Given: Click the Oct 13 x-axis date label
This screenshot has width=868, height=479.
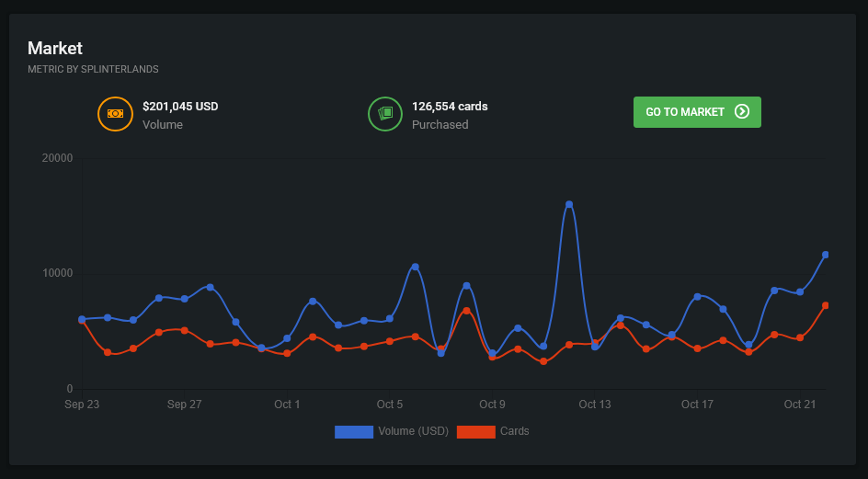Looking at the screenshot, I should (x=595, y=405).
